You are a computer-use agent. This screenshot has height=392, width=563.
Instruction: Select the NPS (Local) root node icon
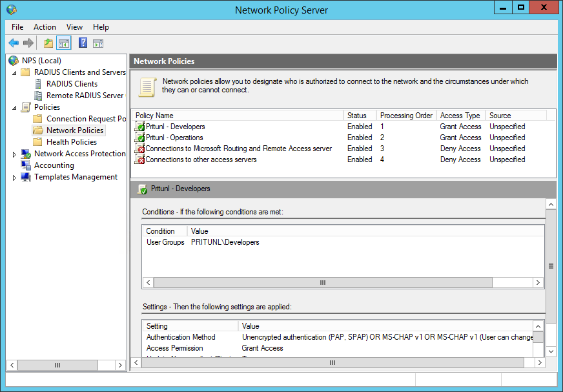pos(14,61)
